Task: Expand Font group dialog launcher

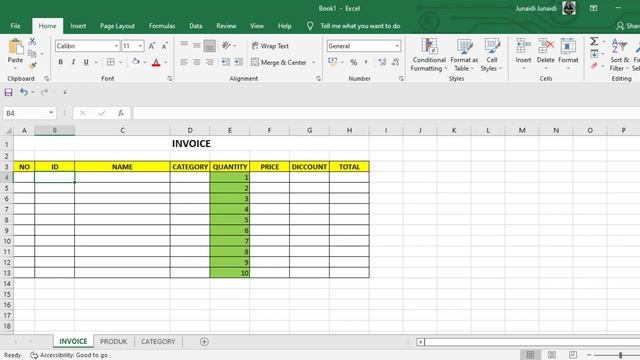Action: 169,79
